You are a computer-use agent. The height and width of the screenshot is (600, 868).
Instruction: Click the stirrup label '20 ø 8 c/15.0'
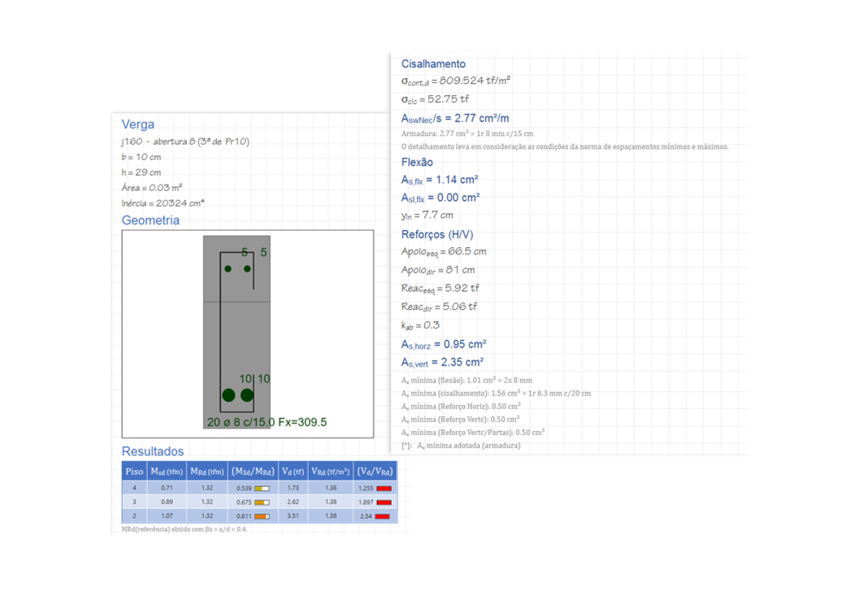click(241, 422)
